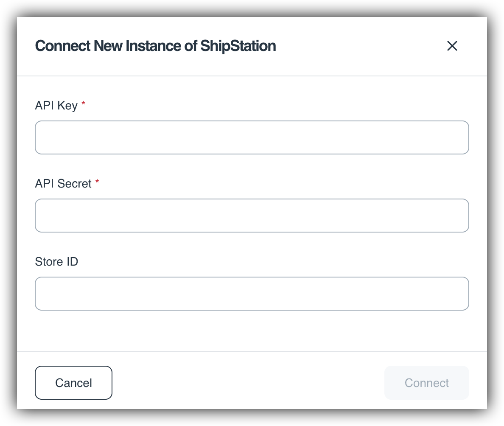Viewport: 504px width, 426px height.
Task: Click the API Key label text
Action: click(56, 106)
